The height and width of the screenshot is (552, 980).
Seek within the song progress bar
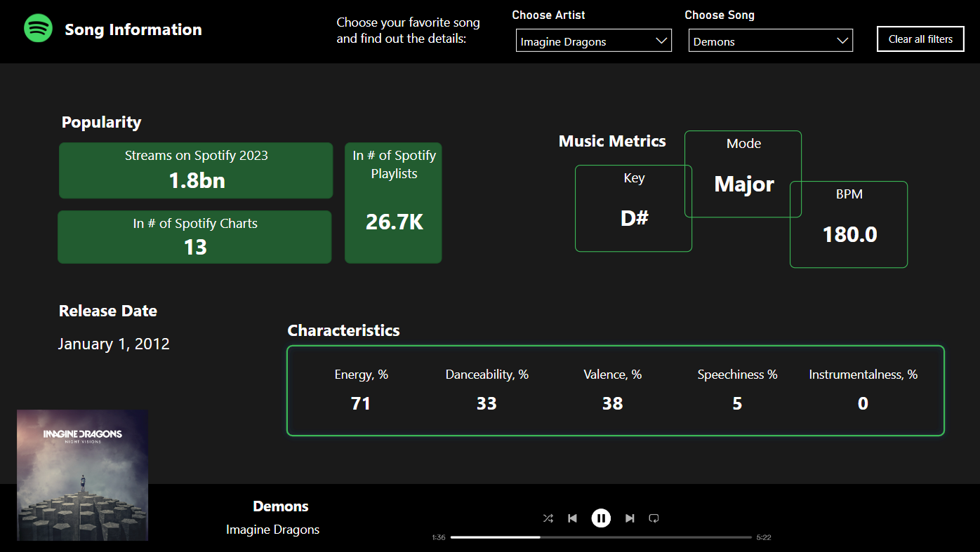(601, 537)
